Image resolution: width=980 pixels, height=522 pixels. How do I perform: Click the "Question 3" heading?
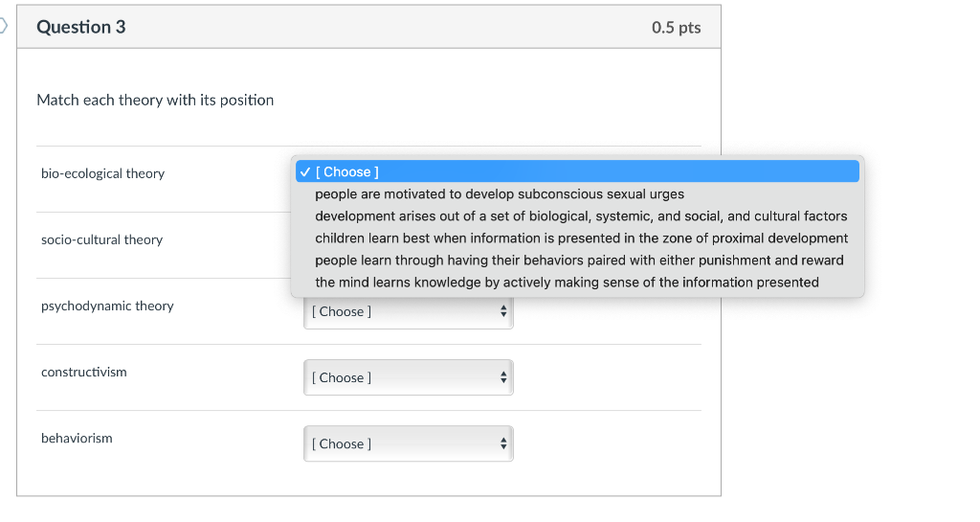coord(81,27)
